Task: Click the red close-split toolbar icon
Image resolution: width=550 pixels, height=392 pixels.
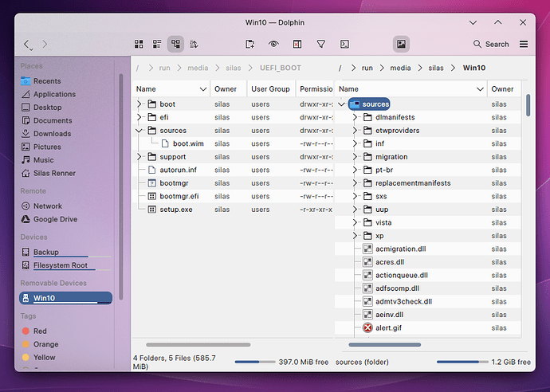Action: tap(297, 44)
